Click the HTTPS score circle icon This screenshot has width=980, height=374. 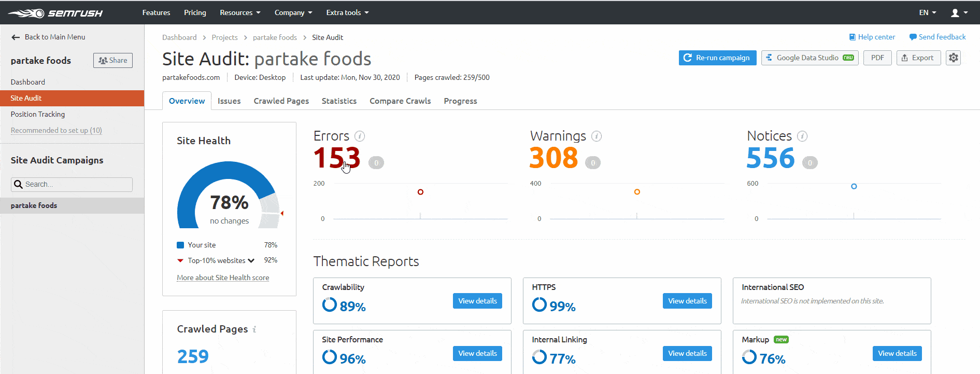click(539, 304)
